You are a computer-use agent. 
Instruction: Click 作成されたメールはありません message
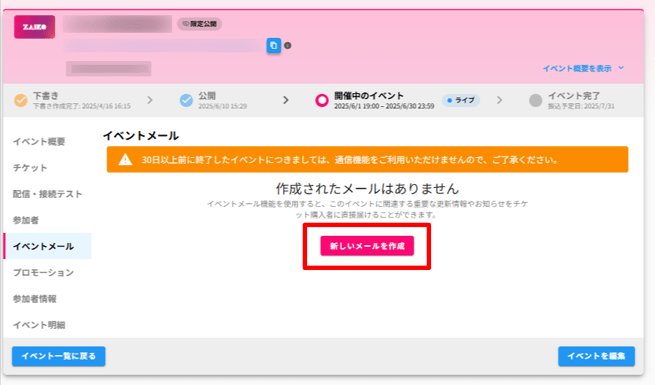click(367, 189)
